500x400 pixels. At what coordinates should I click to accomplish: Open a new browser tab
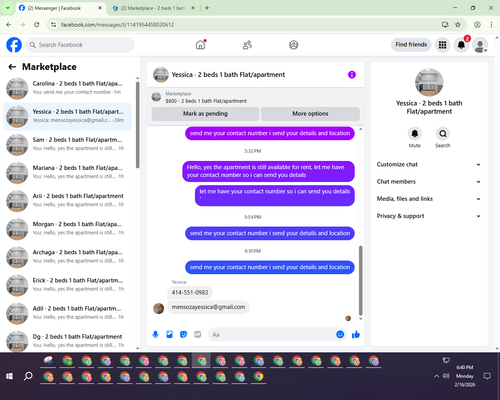tap(207, 8)
